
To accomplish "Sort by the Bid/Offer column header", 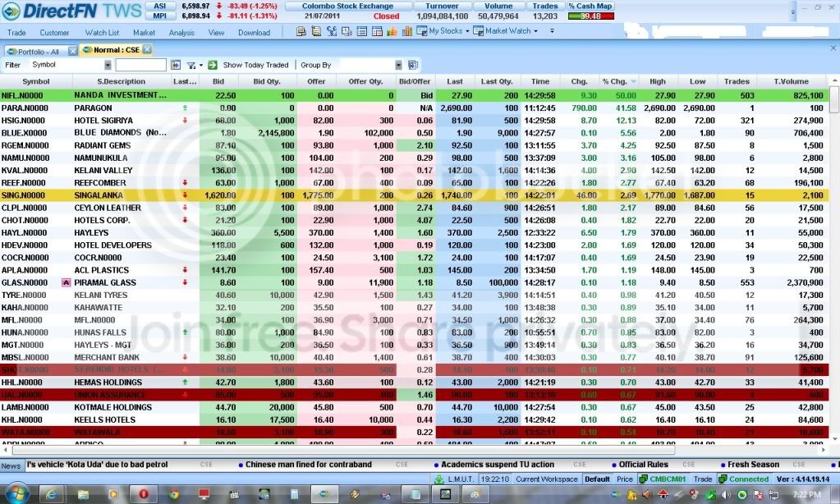I will (415, 81).
